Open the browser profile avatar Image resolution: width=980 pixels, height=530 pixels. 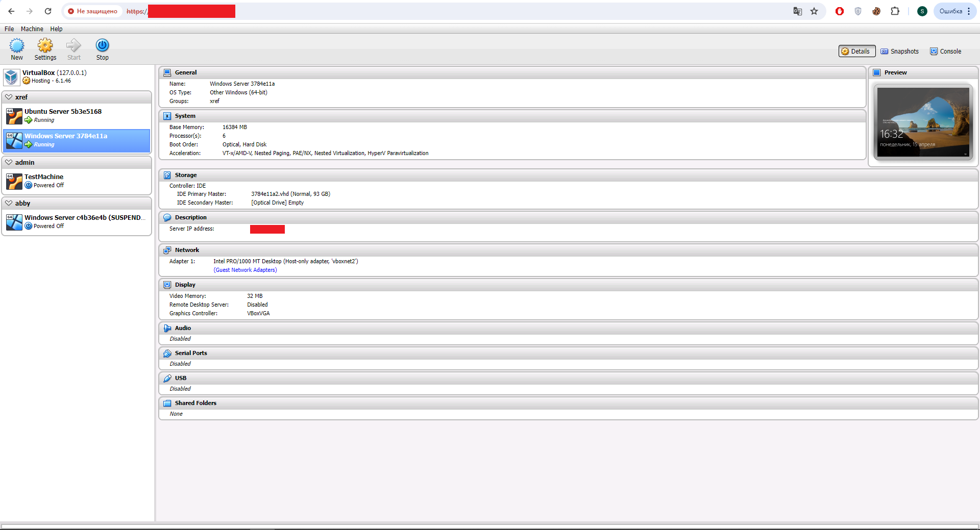(x=922, y=11)
